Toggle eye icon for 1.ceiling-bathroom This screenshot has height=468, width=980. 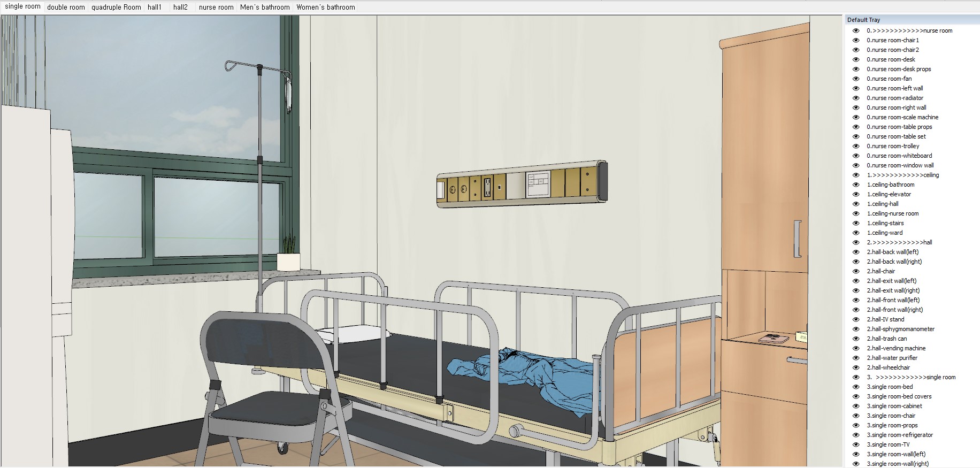pos(856,185)
